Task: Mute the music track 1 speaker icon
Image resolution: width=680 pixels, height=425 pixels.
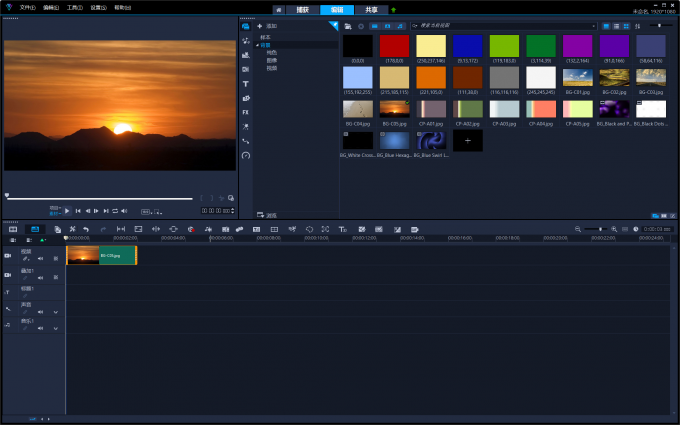Action: tap(40, 328)
